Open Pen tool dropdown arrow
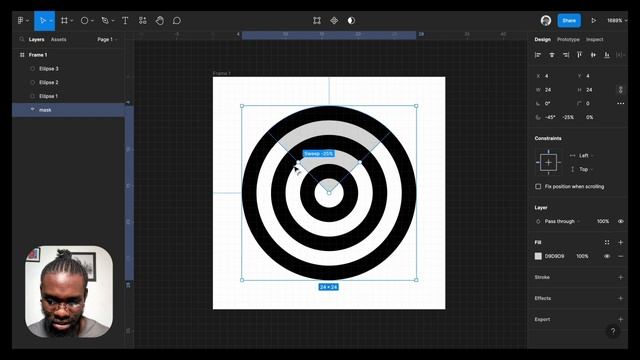Image resolution: width=640 pixels, height=360 pixels. coord(113,21)
